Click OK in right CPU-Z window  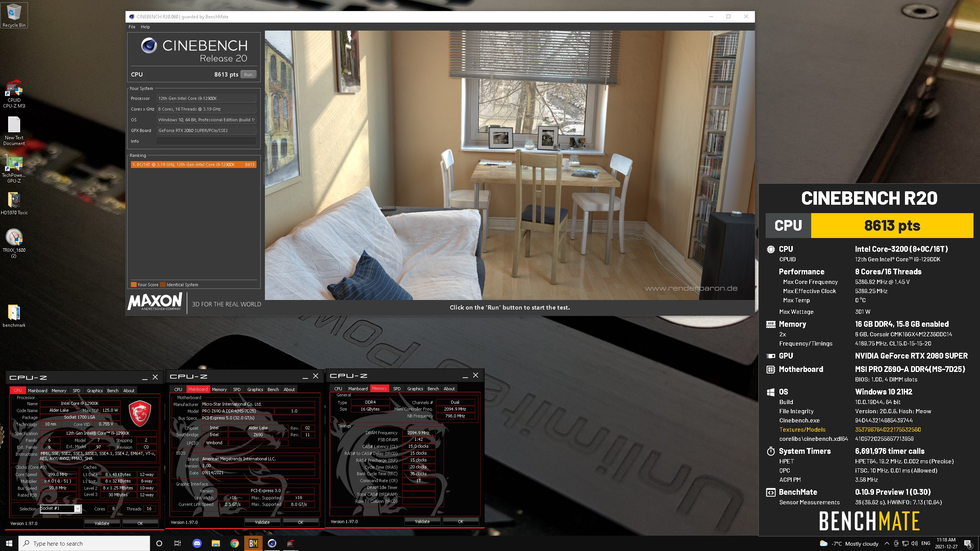(461, 522)
